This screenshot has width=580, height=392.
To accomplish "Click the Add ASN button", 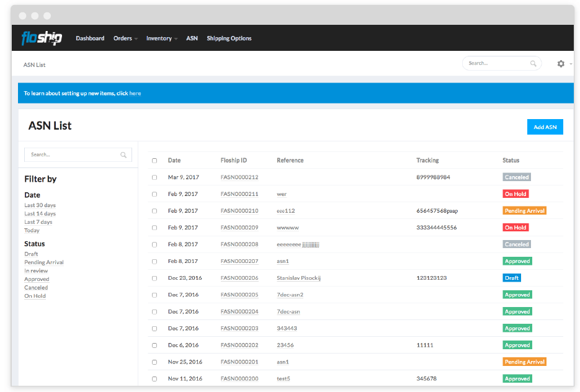I will pyautogui.click(x=545, y=127).
